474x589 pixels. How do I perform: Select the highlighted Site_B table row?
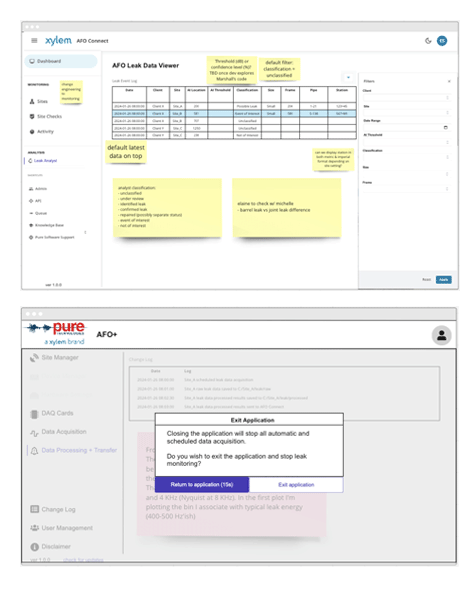click(x=234, y=113)
